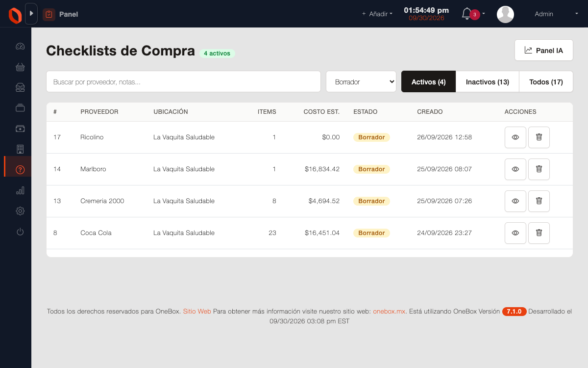
Task: View the Cremeria 2000 checklist eye icon
Action: click(x=515, y=201)
